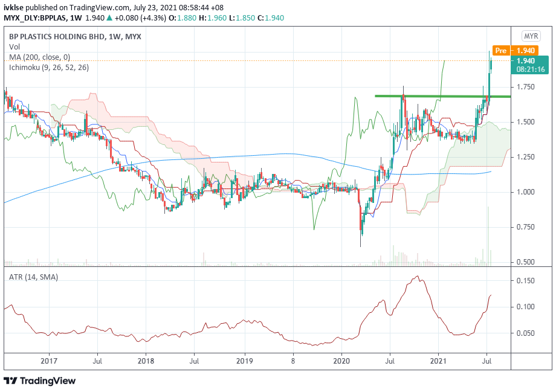Click the 2019 time axis label
The image size is (556, 392).
[x=245, y=361]
